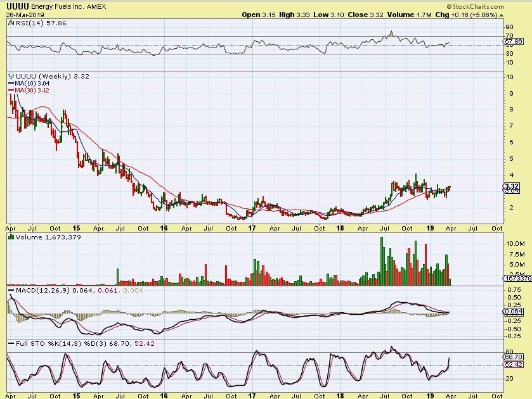This screenshot has width=532, height=399.
Task: Click the 0.50 level on the MACD axis
Action: [514, 298]
